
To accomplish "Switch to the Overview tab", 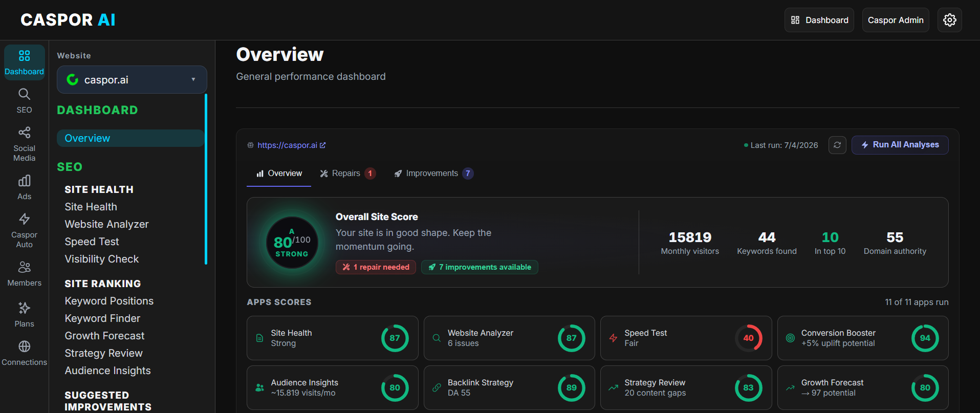I will pyautogui.click(x=279, y=173).
